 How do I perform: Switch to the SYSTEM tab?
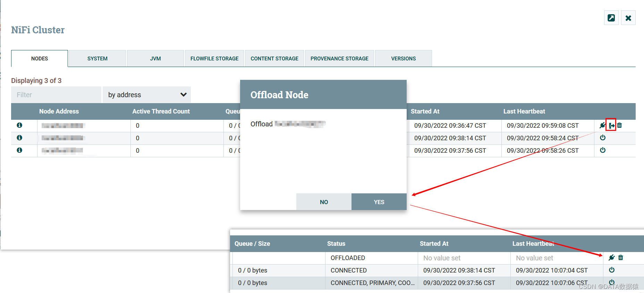pyautogui.click(x=98, y=58)
